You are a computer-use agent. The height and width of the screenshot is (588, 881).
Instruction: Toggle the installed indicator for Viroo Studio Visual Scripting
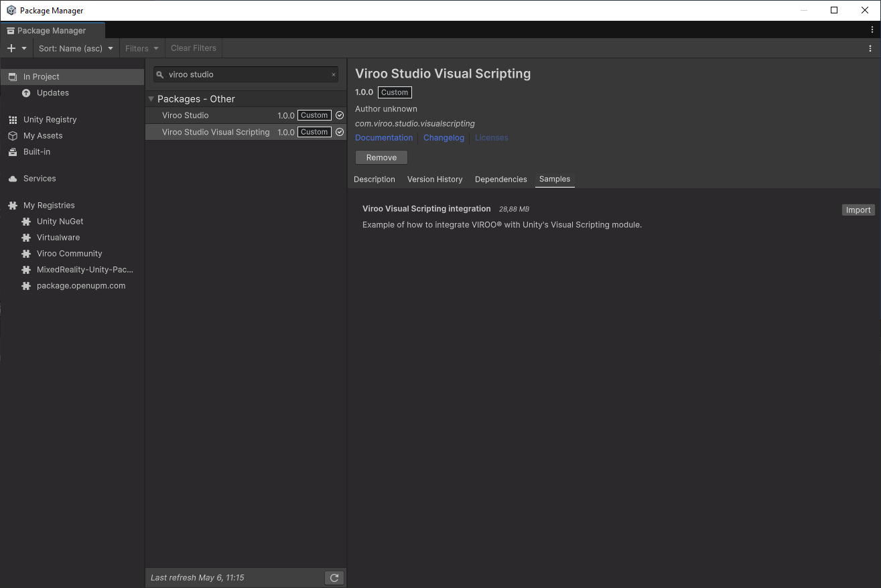pyautogui.click(x=339, y=131)
